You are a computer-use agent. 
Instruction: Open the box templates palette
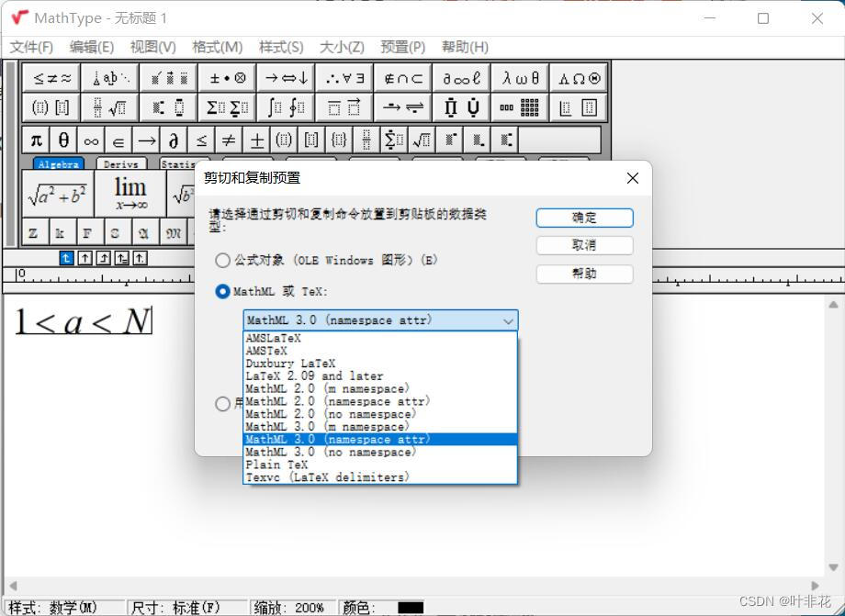point(580,107)
